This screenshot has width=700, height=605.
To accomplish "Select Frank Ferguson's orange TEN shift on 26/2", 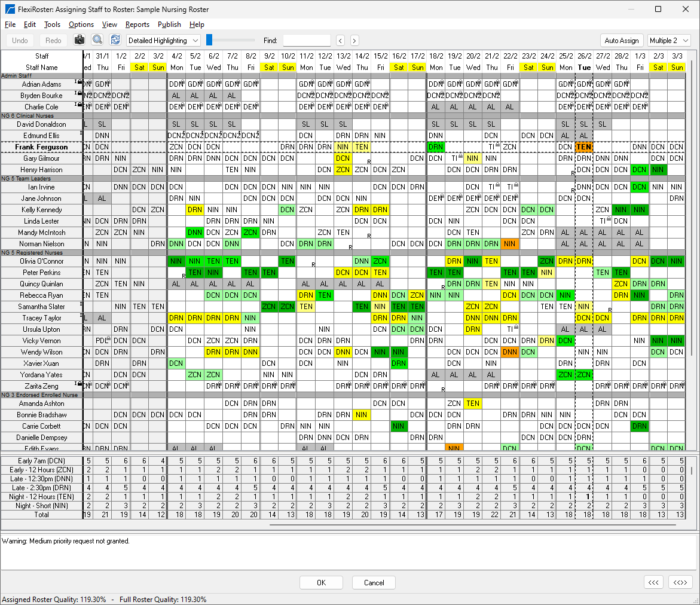I will tap(583, 147).
